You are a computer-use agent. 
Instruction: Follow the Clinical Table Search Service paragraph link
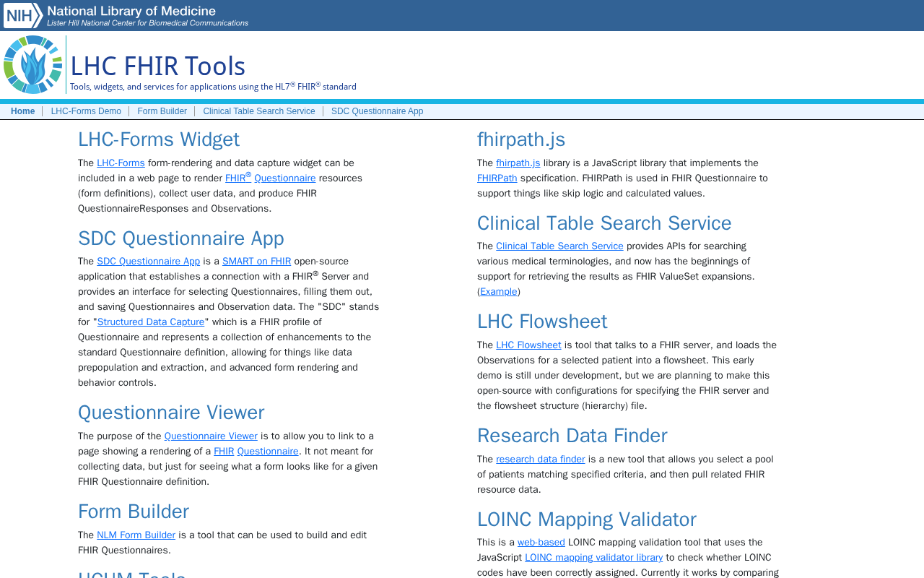click(559, 246)
